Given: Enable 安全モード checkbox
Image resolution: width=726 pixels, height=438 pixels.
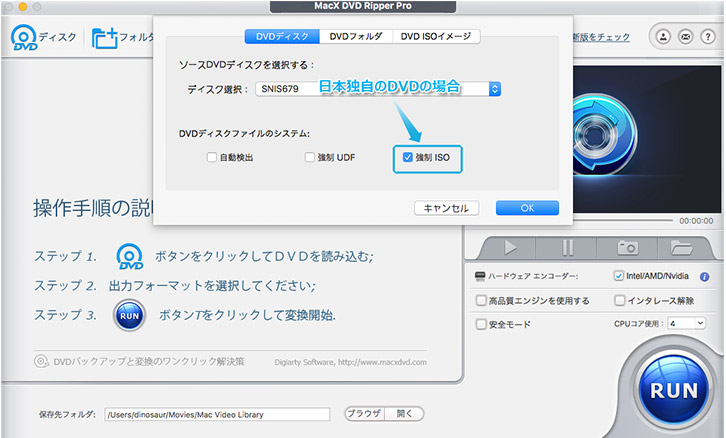Looking at the screenshot, I should tap(481, 324).
